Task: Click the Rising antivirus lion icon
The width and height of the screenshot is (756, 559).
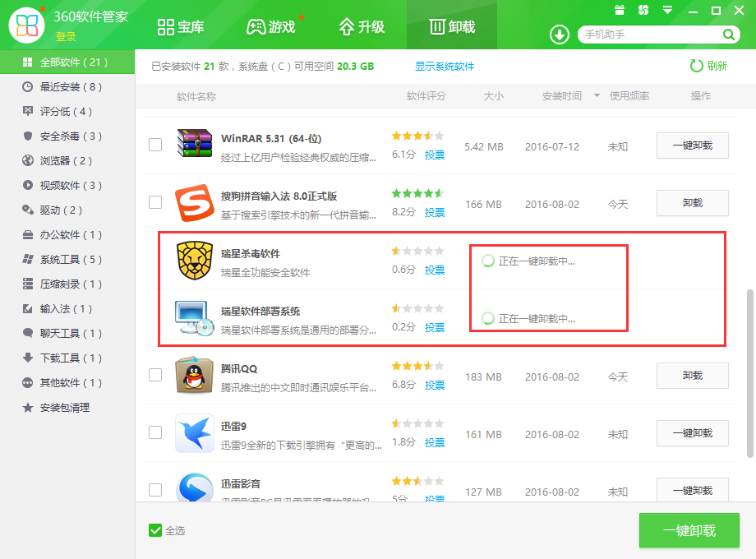Action: (x=194, y=261)
